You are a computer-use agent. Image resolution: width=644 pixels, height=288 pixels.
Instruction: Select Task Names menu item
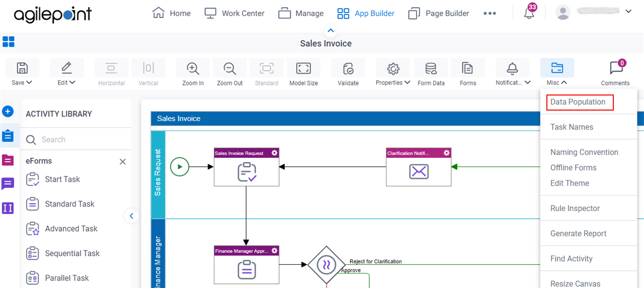pos(572,127)
